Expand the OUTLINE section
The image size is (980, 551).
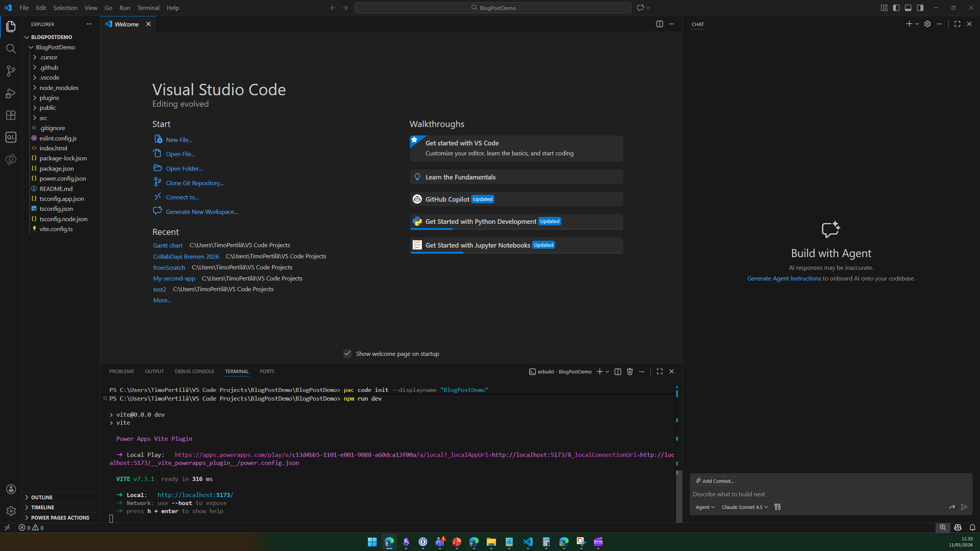point(42,497)
